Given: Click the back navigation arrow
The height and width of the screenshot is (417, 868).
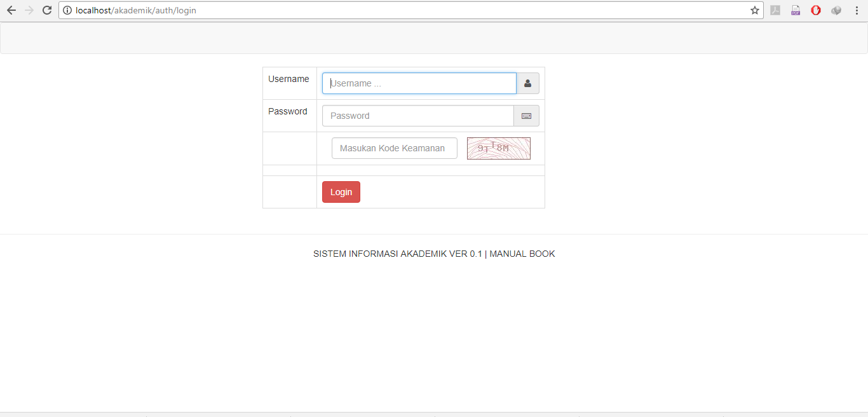Looking at the screenshot, I should pos(11,10).
